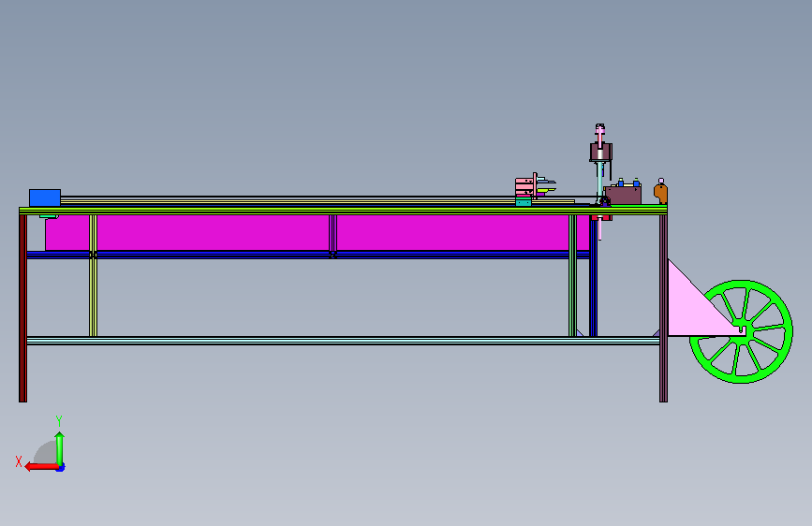This screenshot has width=812, height=526.
Task: Select the blue motor box at table end
Action: coord(45,197)
